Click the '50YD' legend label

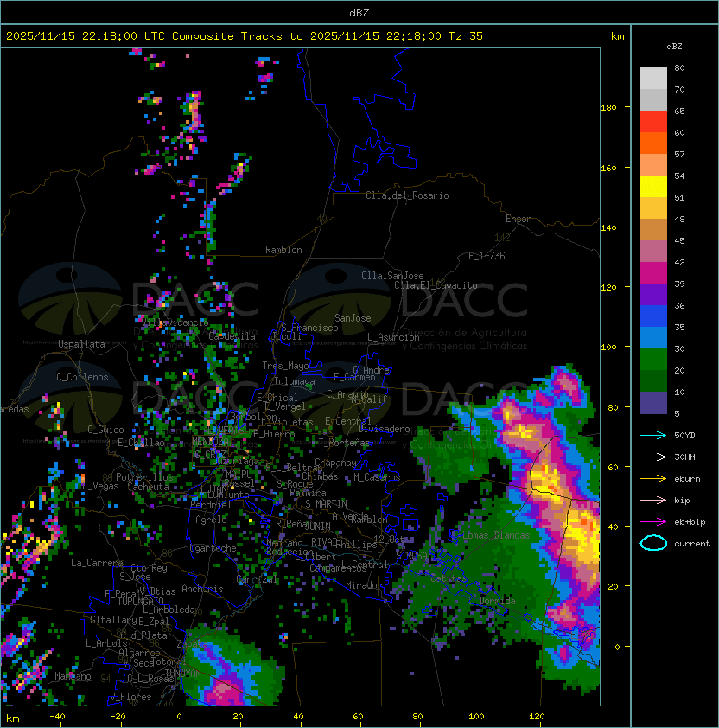click(684, 436)
